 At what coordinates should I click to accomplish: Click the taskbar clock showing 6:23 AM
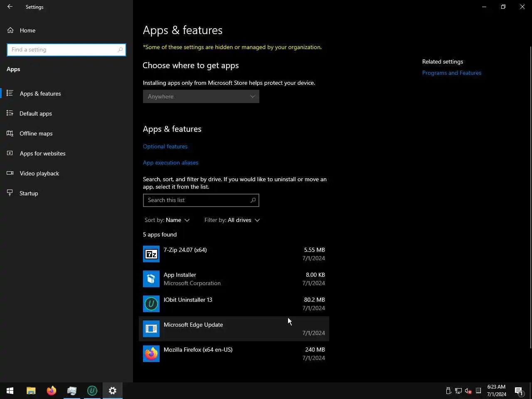coord(496,391)
